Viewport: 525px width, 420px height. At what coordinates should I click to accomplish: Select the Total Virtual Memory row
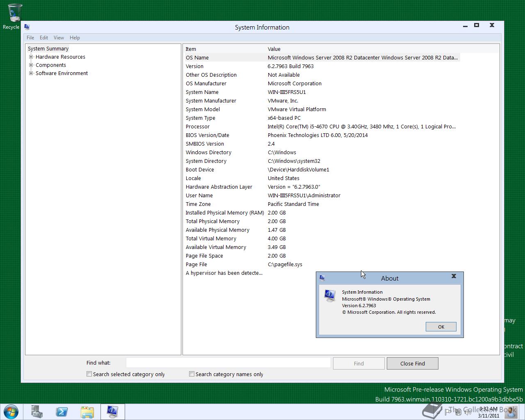coord(322,239)
